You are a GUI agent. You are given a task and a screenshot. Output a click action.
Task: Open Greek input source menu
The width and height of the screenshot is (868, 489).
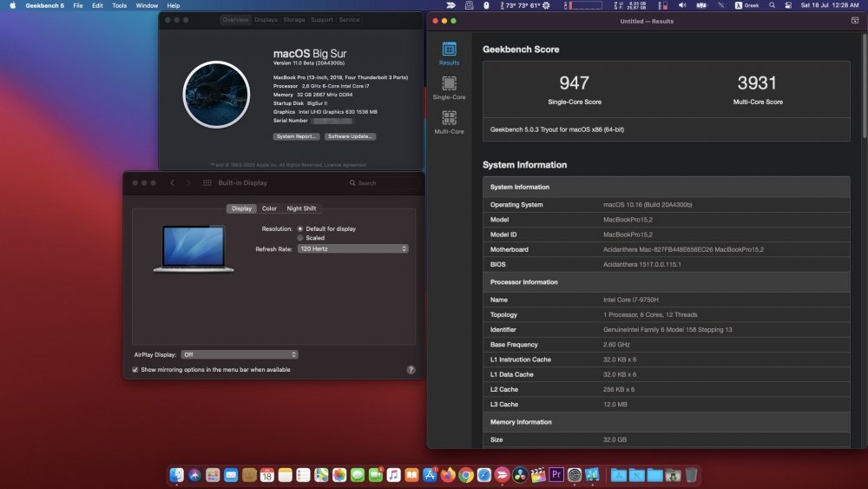tap(746, 5)
